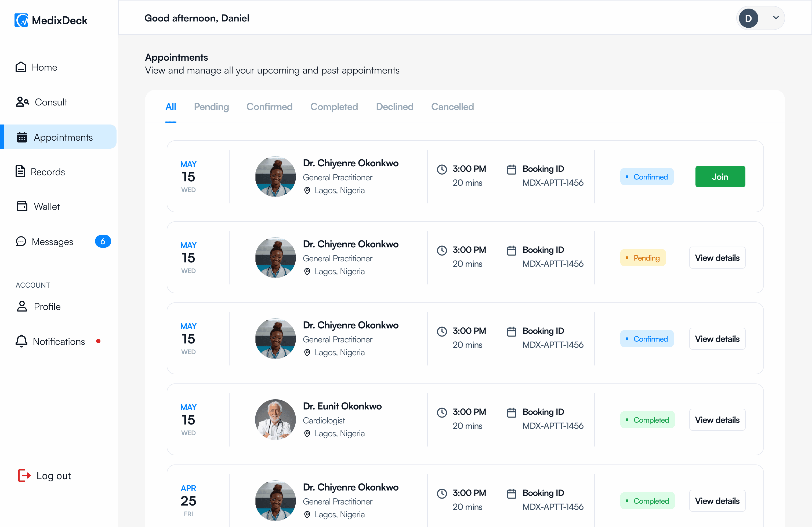Click the APR 25 FRI date block
This screenshot has height=527, width=812.
coord(188,501)
